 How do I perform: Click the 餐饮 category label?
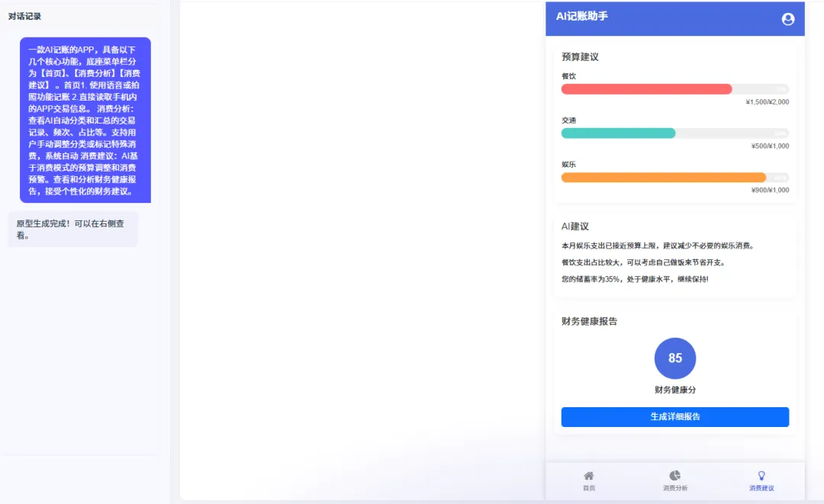[x=568, y=76]
